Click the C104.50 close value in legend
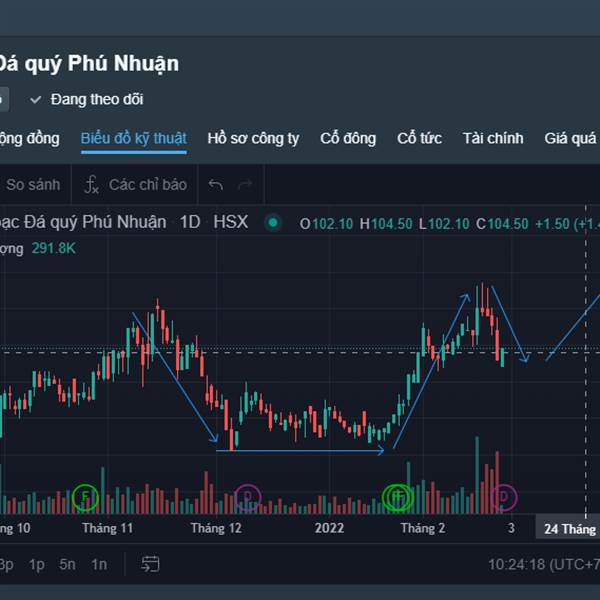Viewport: 600px width, 600px height. 502,224
